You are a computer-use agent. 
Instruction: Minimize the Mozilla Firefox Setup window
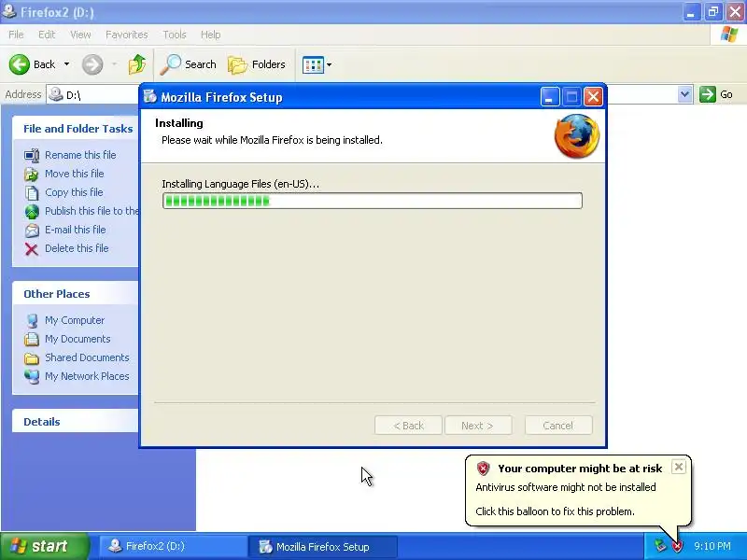tap(550, 97)
